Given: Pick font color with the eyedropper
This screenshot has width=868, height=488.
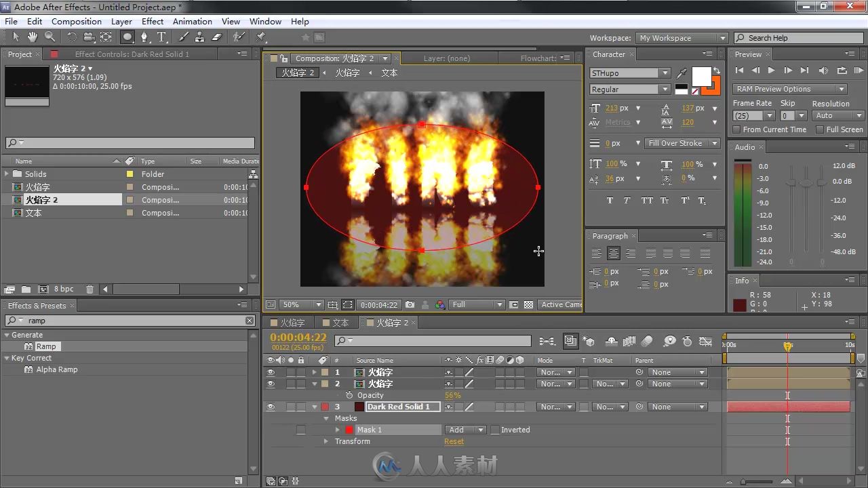Looking at the screenshot, I should coord(682,73).
